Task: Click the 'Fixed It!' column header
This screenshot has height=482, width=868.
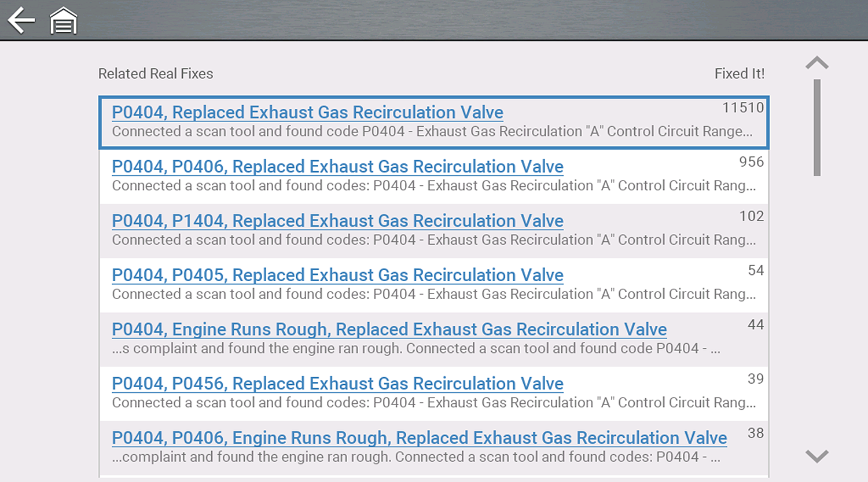Action: coord(739,73)
